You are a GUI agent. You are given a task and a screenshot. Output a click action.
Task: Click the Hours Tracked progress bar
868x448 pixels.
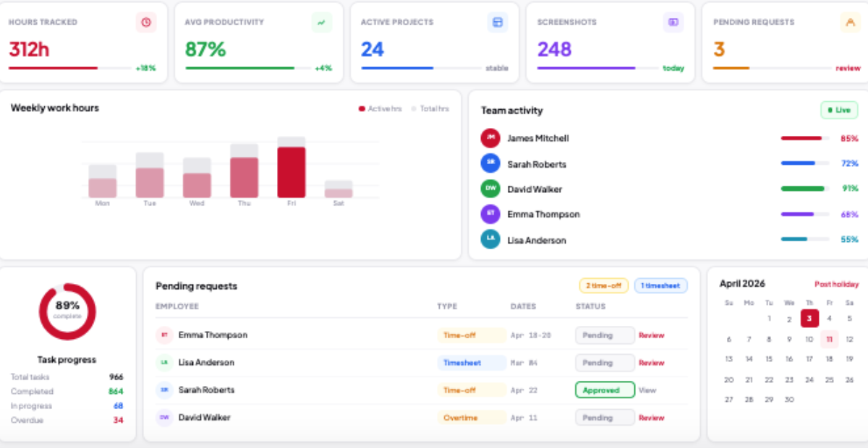click(x=70, y=68)
